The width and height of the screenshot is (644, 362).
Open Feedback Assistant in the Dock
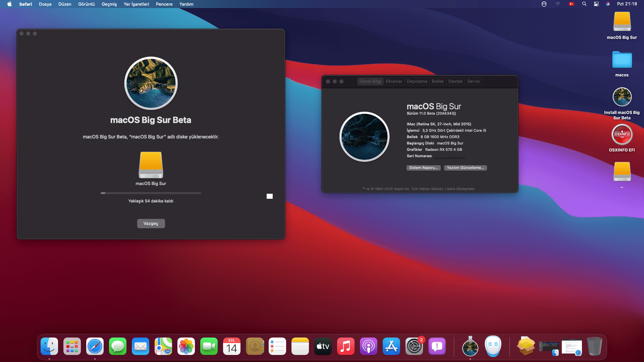tap(437, 346)
